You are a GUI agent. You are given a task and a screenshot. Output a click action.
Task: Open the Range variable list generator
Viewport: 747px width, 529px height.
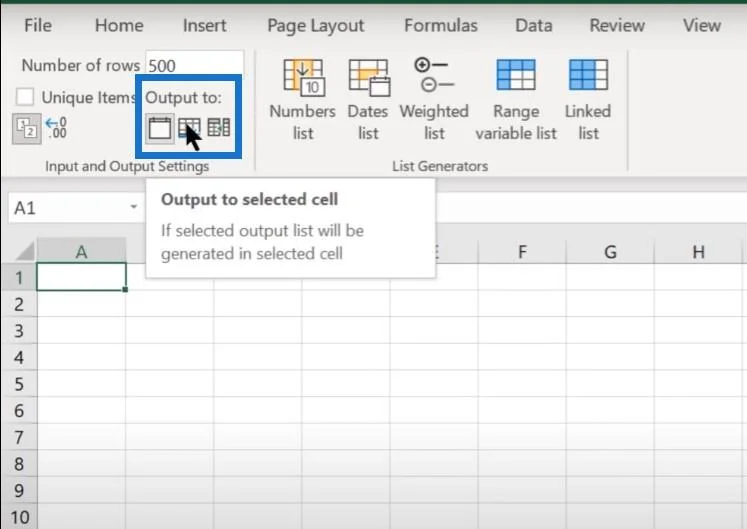click(x=516, y=99)
